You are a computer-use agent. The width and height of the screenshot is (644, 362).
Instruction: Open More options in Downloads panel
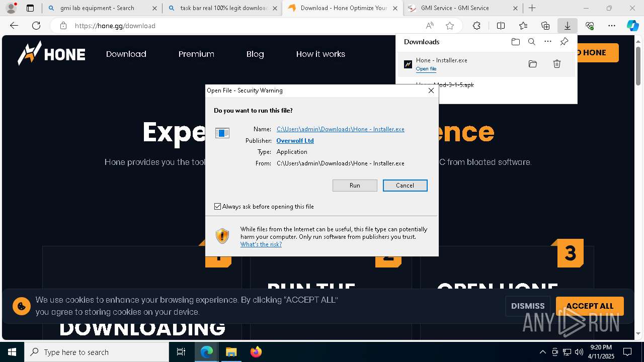coord(548,42)
